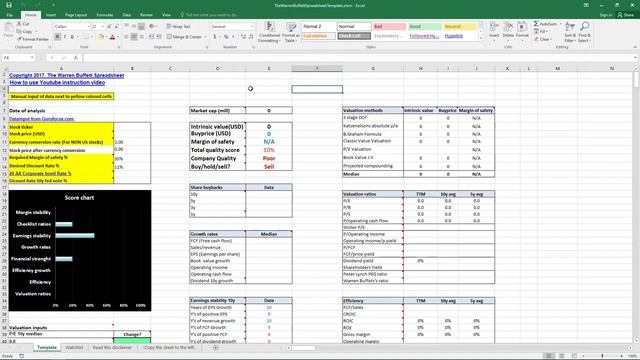Open the How to use Youtube video link

click(57, 82)
